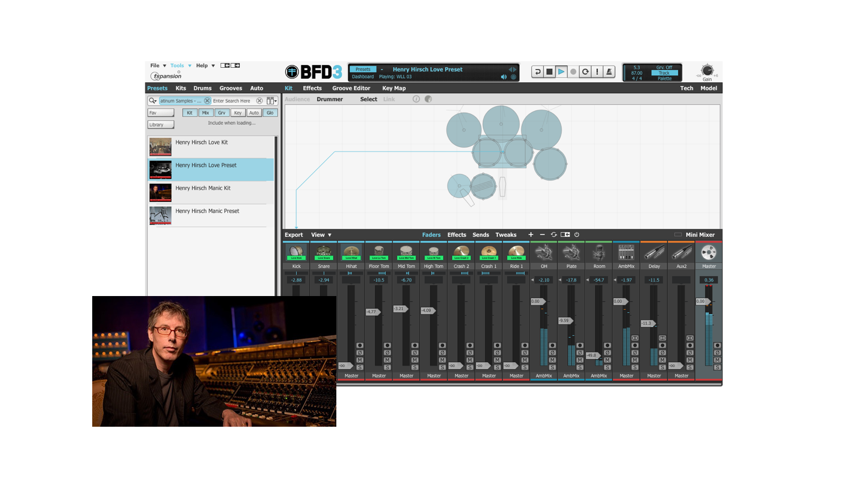Click the Record transport button
Screen dimensions: 868x488
573,72
